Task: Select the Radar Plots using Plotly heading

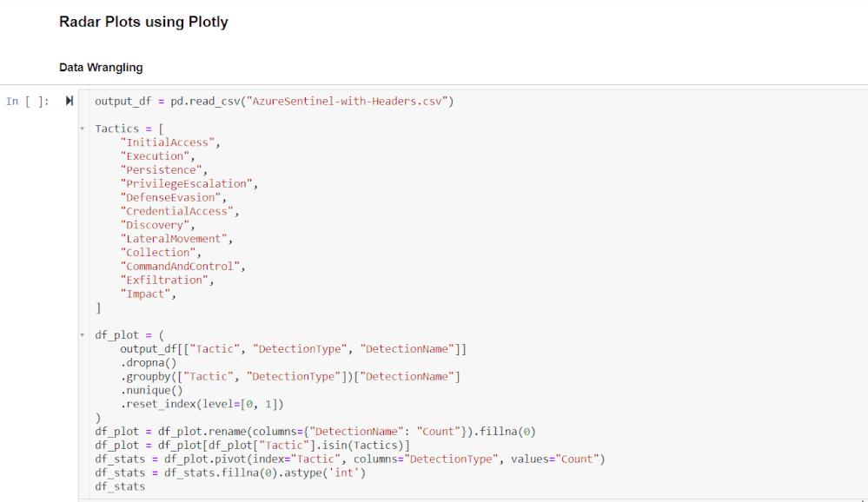Action: [x=143, y=22]
